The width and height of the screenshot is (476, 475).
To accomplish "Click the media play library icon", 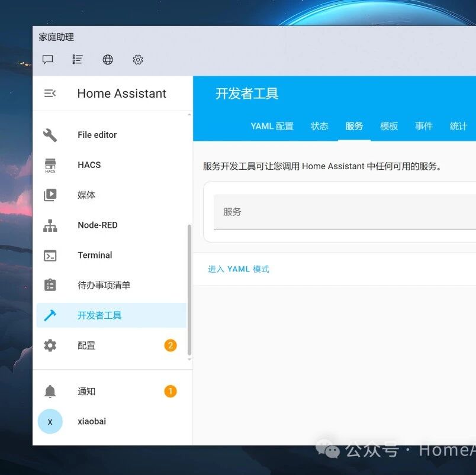I will tap(50, 195).
